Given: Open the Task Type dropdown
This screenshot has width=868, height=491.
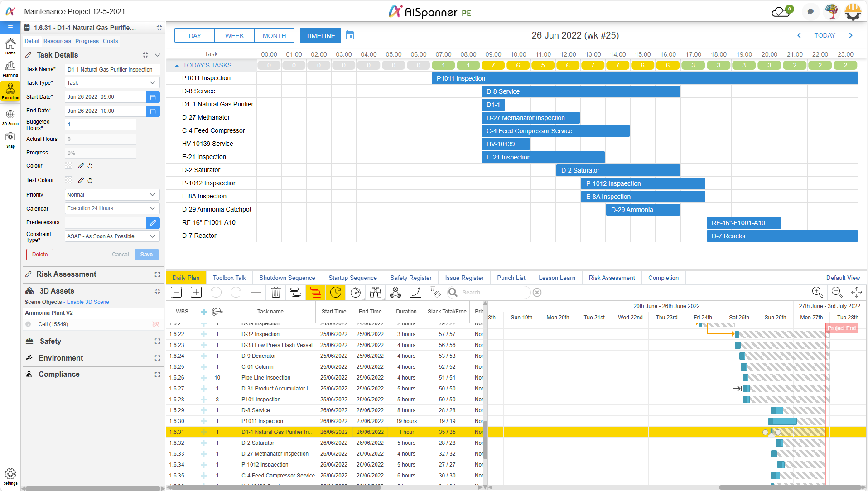Looking at the screenshot, I should 112,83.
